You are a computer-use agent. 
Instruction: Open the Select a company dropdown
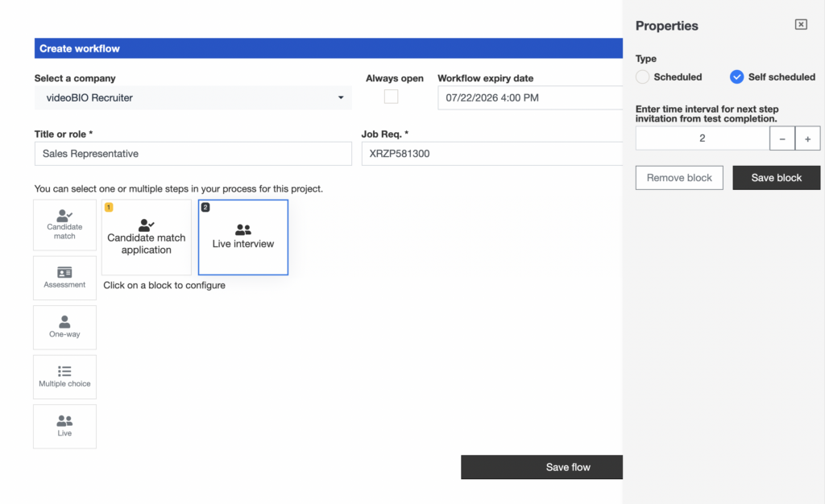click(193, 97)
